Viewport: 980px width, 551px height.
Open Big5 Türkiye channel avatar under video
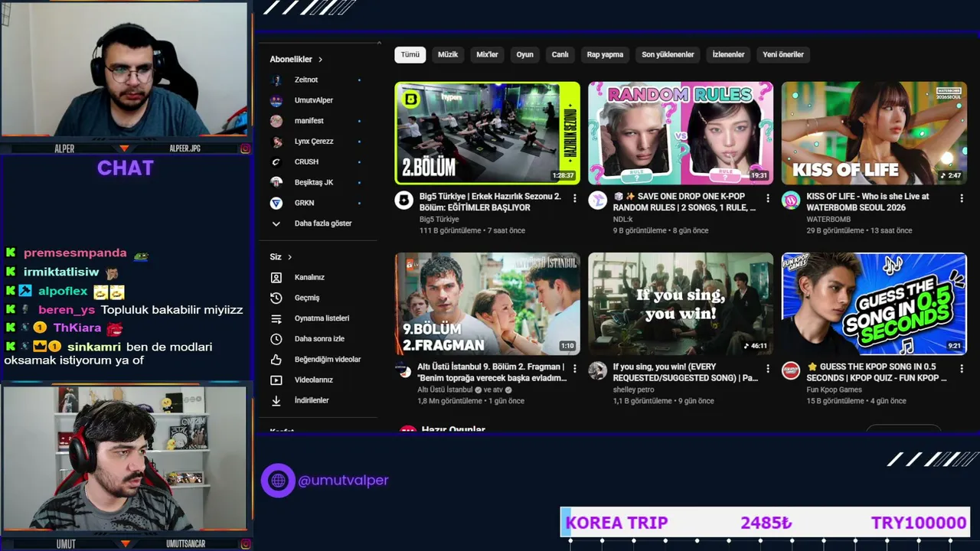(403, 201)
